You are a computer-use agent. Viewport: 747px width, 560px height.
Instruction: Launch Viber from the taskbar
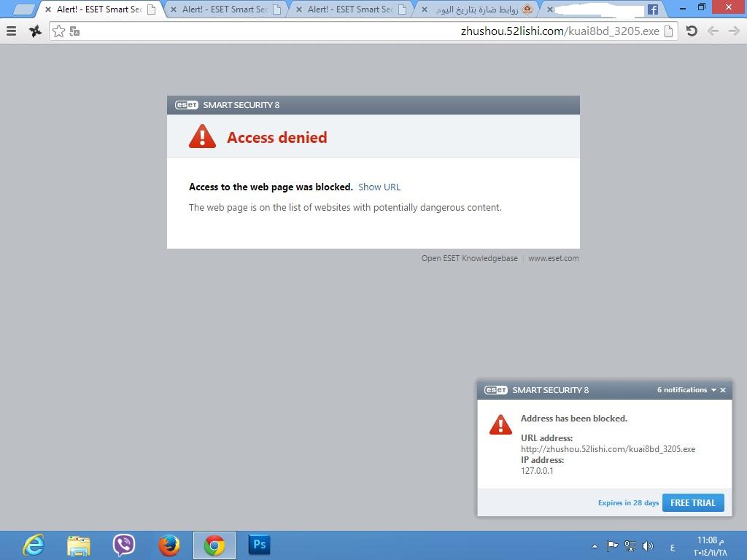click(x=124, y=545)
